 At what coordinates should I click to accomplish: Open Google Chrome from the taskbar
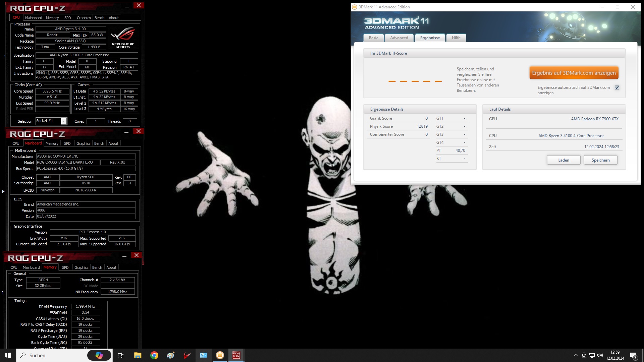point(154,355)
